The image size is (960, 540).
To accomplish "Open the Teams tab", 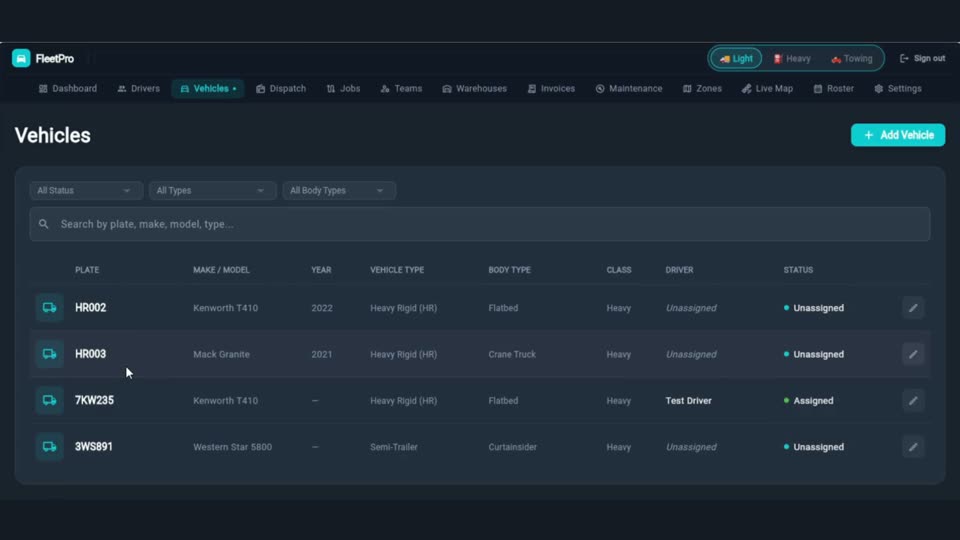I will pyautogui.click(x=402, y=89).
